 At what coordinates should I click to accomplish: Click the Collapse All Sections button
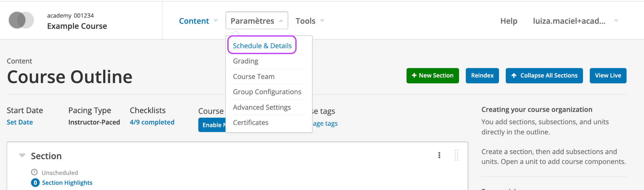(544, 75)
